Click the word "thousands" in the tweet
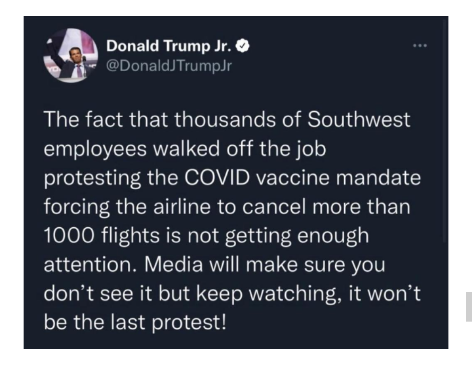472x366 pixels. pyautogui.click(x=225, y=119)
